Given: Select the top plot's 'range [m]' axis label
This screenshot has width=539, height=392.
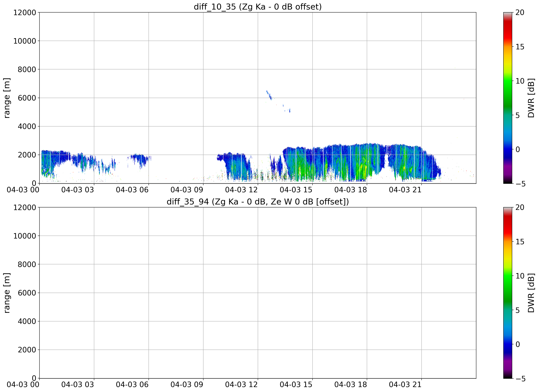Looking at the screenshot, I should (7, 98).
